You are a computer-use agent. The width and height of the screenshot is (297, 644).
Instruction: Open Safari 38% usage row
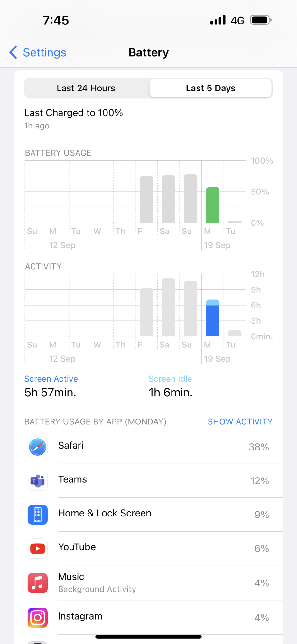[148, 447]
